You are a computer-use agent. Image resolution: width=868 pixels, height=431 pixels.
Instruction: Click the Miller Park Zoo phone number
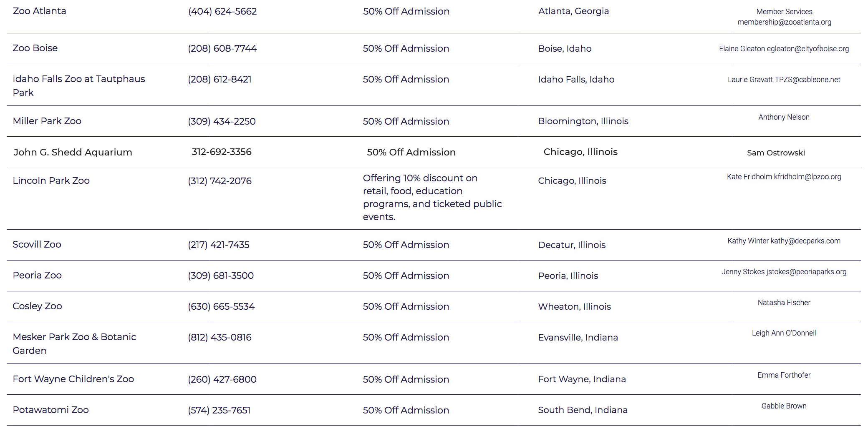(x=222, y=121)
